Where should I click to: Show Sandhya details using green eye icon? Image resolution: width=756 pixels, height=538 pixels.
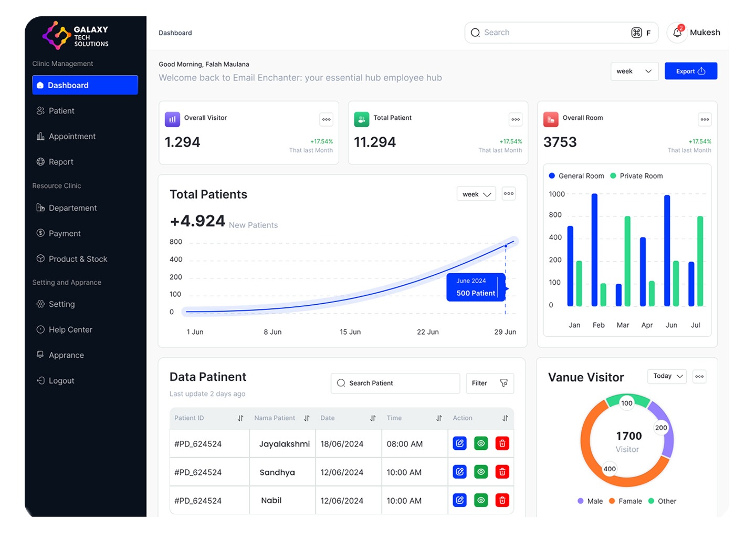(x=481, y=472)
